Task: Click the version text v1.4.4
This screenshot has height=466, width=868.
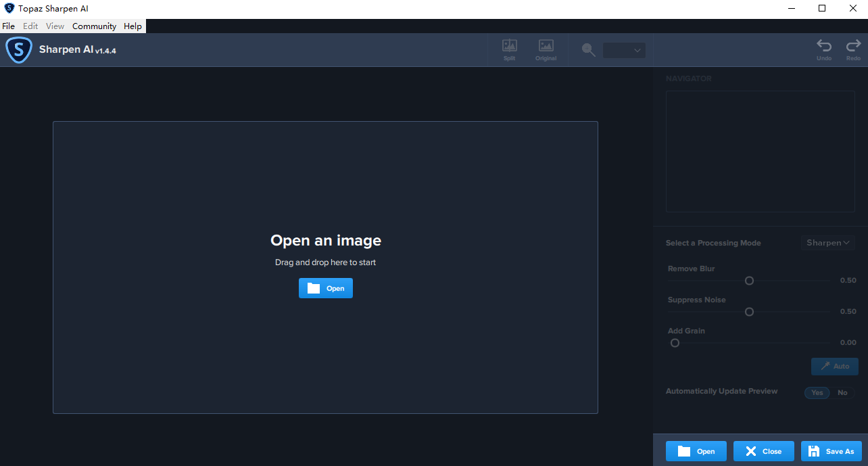Action: pyautogui.click(x=105, y=51)
